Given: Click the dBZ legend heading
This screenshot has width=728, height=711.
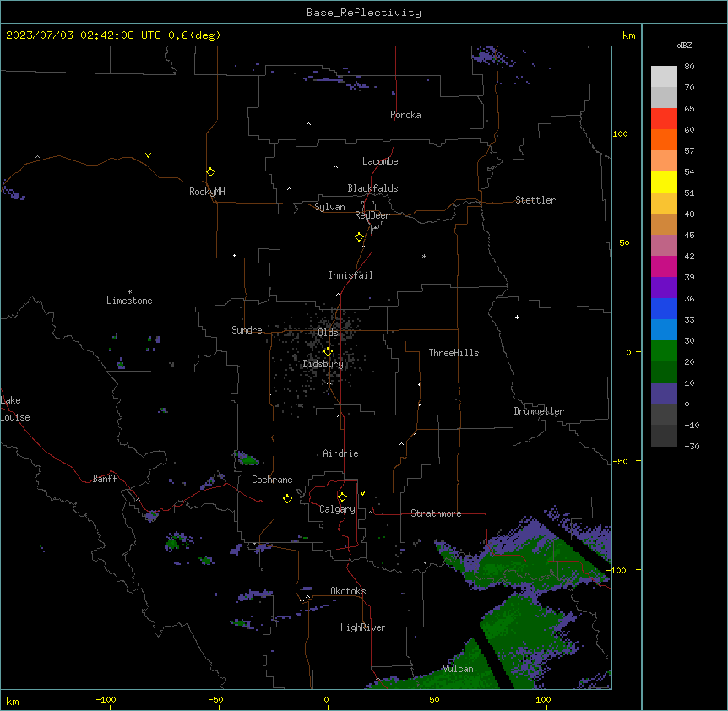Looking at the screenshot, I should pyautogui.click(x=684, y=45).
